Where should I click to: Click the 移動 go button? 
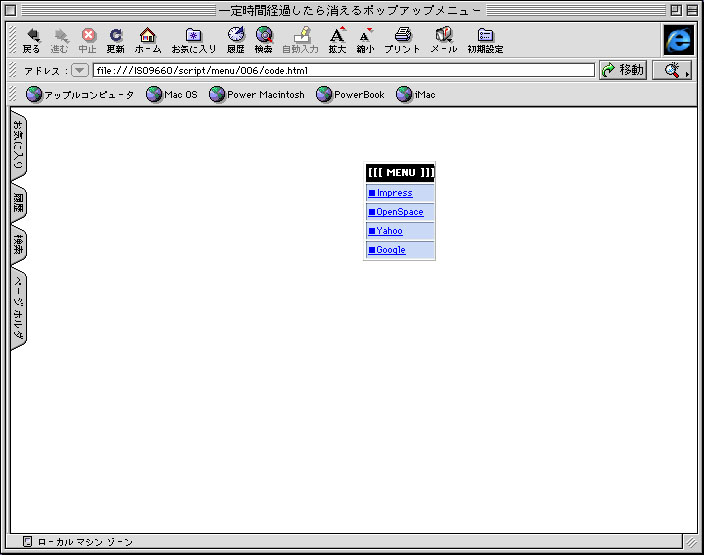tap(623, 70)
